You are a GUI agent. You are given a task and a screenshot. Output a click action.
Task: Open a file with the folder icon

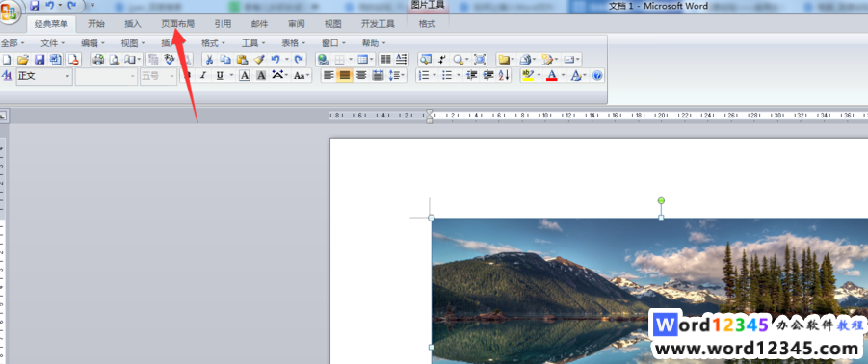coord(23,59)
